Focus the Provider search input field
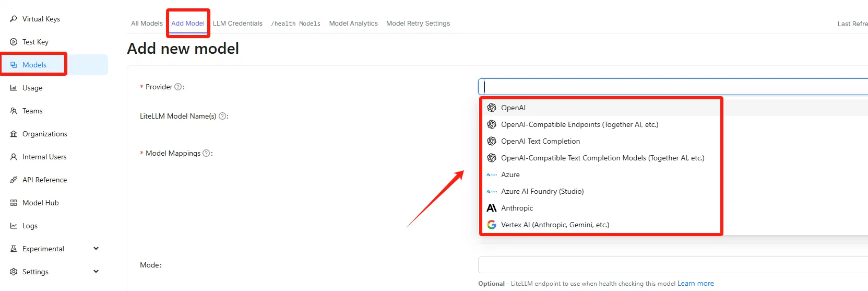 click(672, 87)
